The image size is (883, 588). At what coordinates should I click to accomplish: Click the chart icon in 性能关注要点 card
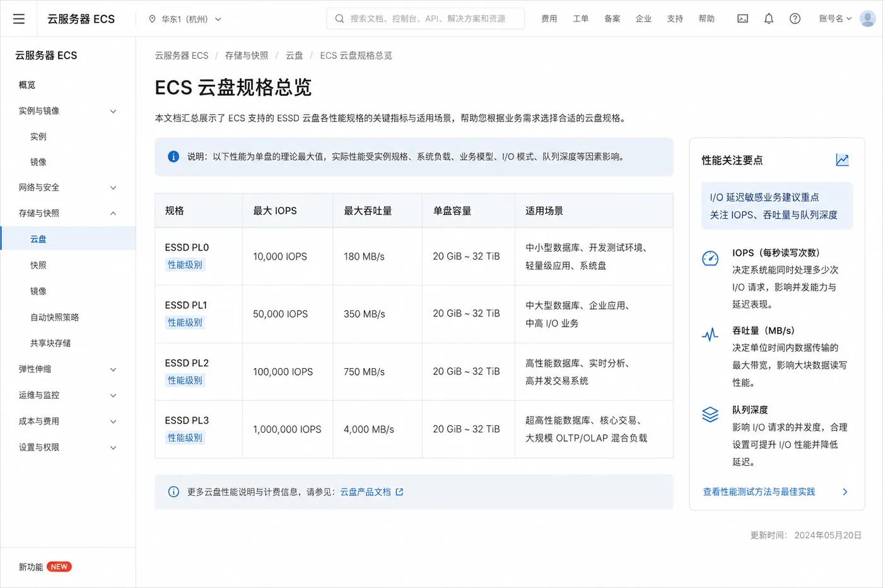[x=843, y=160]
